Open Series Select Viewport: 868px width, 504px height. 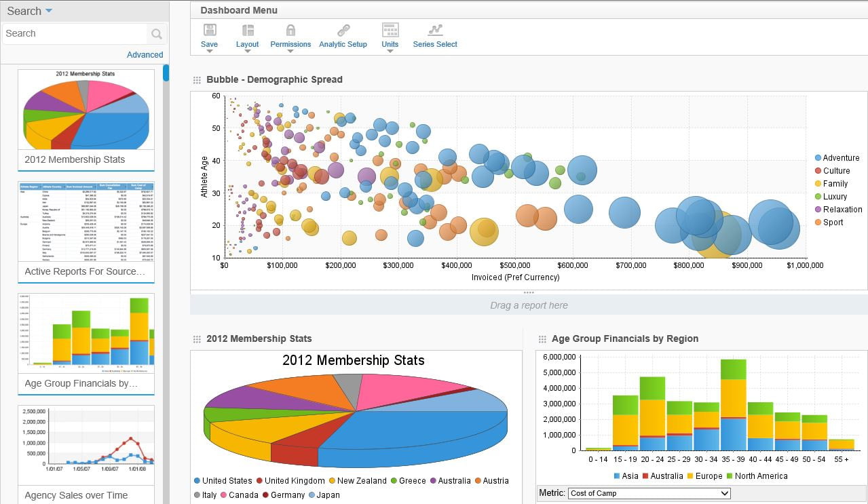(x=434, y=31)
